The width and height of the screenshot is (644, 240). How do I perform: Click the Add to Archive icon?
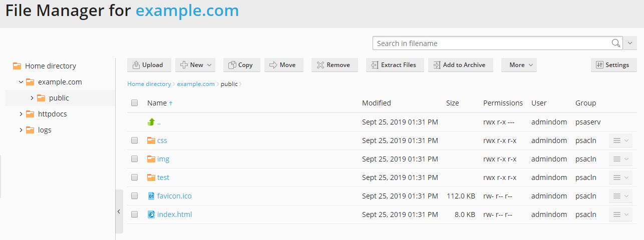437,65
